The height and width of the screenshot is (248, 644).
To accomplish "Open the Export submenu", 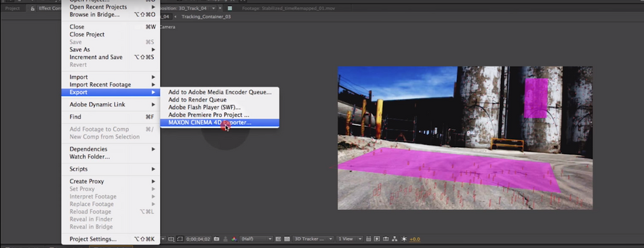I will coord(110,92).
